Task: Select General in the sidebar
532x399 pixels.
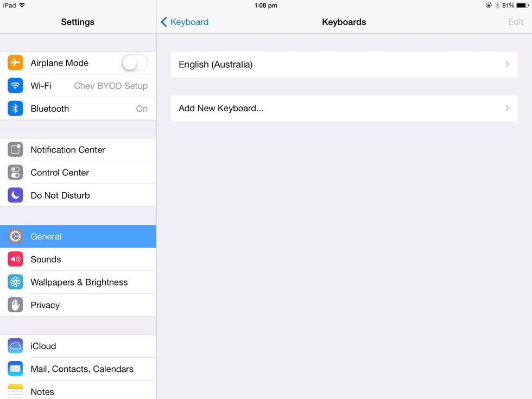Action: tap(78, 236)
